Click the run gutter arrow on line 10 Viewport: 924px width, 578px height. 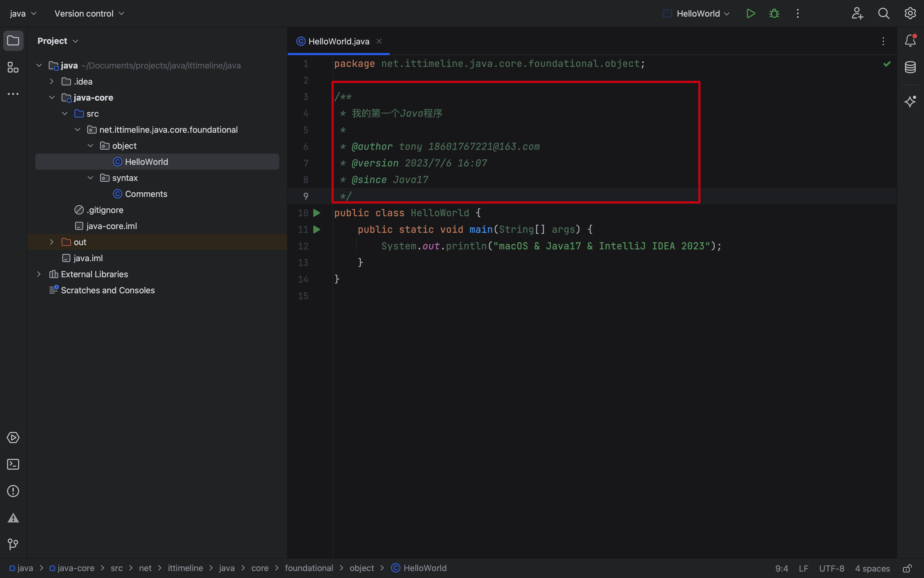pyautogui.click(x=317, y=213)
